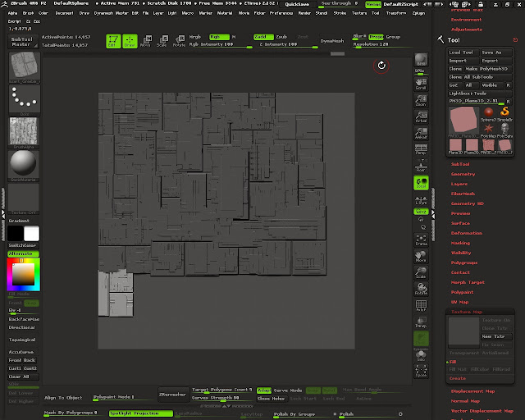The width and height of the screenshot is (525, 420).
Task: Expand the Geometry palette section
Action: coord(463,174)
